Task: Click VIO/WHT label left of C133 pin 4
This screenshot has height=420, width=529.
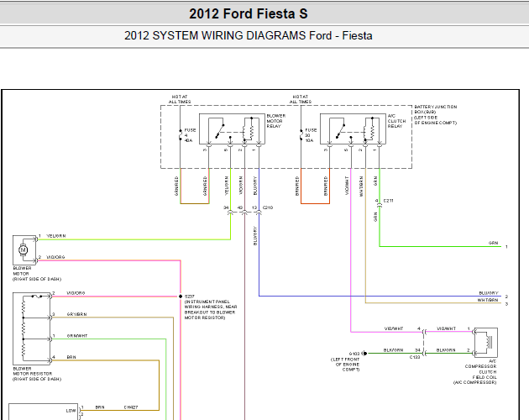Action: (x=394, y=328)
